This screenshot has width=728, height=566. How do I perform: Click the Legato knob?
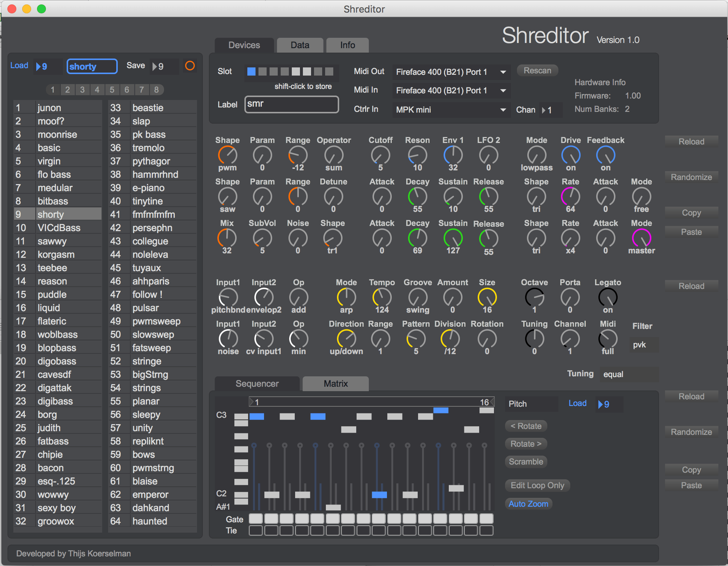pos(608,297)
